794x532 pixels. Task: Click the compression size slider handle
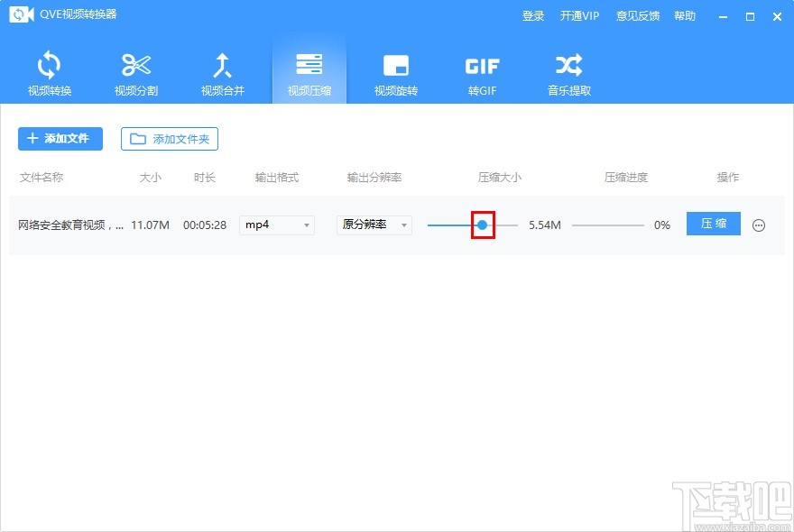click(x=483, y=225)
